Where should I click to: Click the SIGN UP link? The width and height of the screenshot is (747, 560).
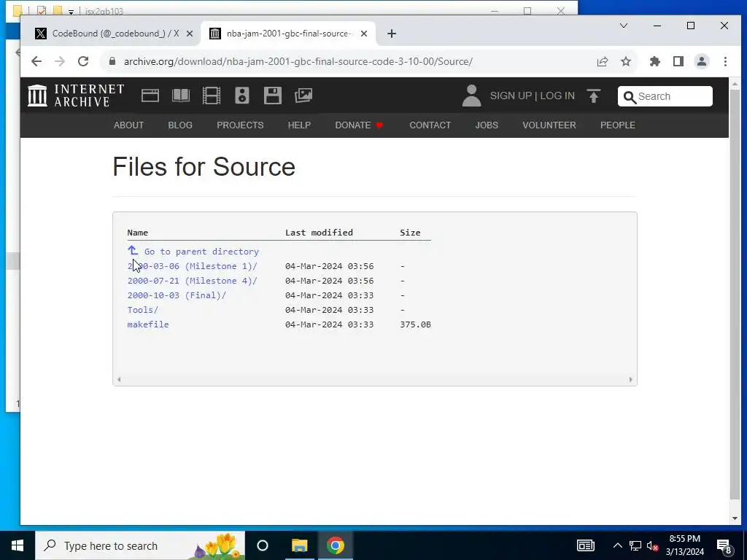pyautogui.click(x=511, y=96)
